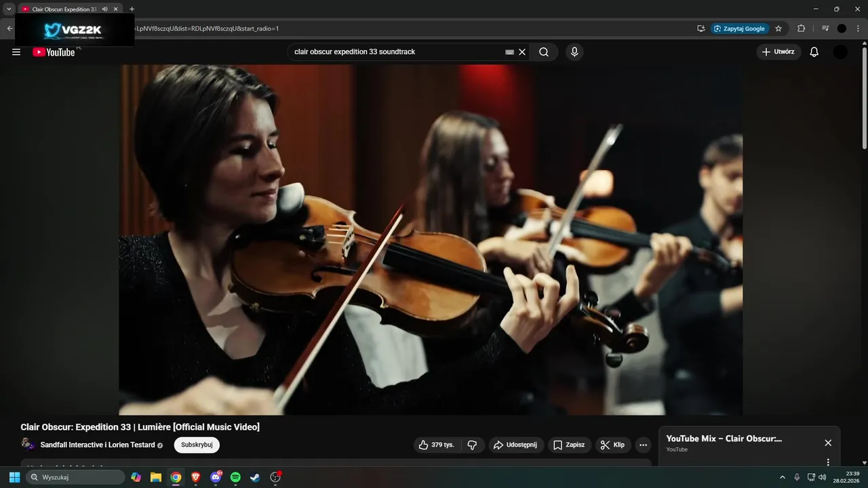Open a new browser tab

click(132, 9)
